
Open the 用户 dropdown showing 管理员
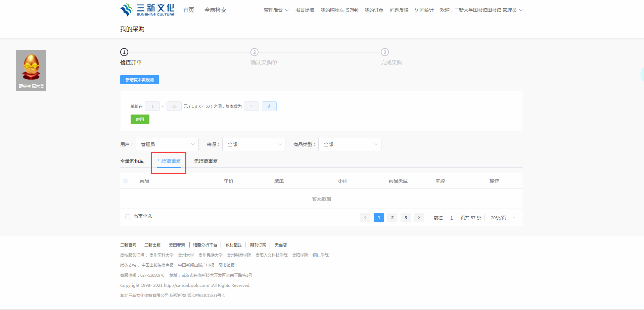click(167, 144)
